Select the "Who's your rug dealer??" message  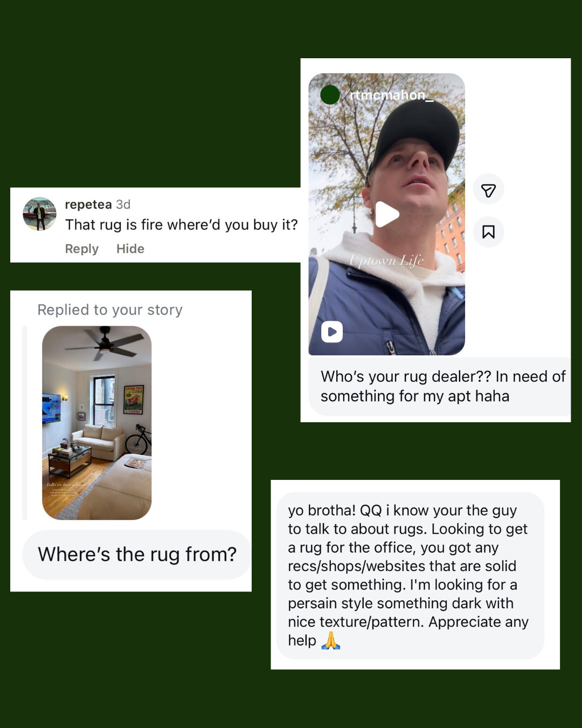(x=440, y=386)
